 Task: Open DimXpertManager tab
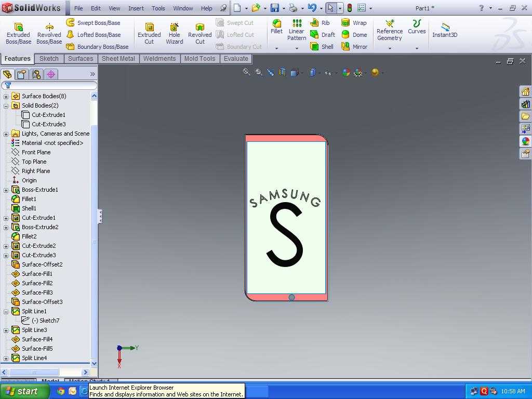pyautogui.click(x=51, y=74)
